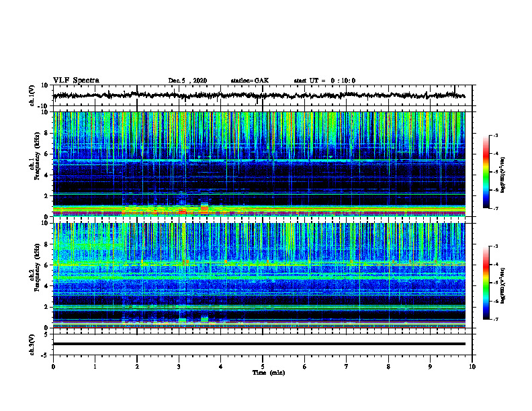Click inside the ch.2 spectrogram panel
This screenshot has height=411, width=532.
tap(259, 275)
